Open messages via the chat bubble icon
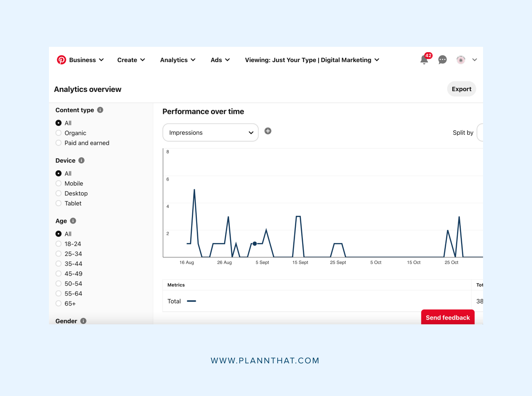Image resolution: width=532 pixels, height=396 pixels. click(442, 60)
